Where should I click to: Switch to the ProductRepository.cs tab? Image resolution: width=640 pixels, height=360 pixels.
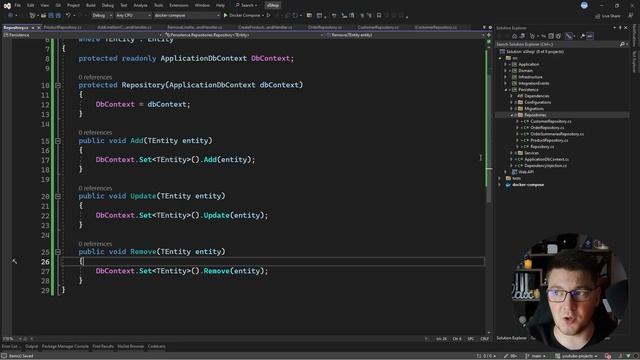point(62,27)
